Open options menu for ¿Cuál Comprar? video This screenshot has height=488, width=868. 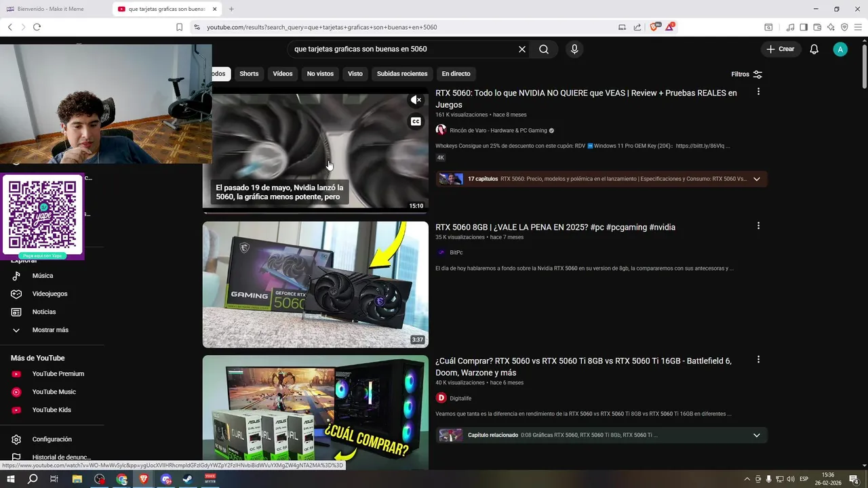[x=758, y=360]
